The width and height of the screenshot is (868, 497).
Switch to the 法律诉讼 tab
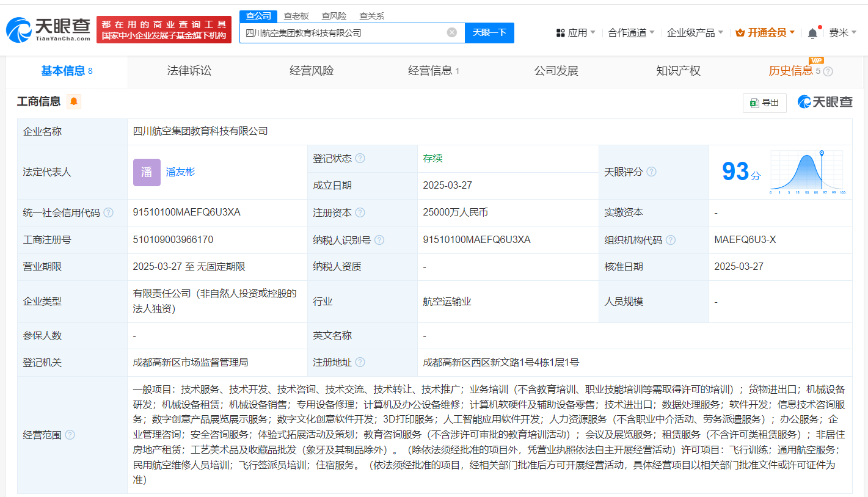(x=189, y=71)
